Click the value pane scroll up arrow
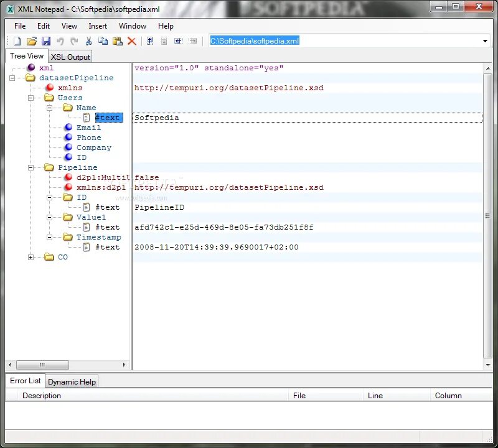Image resolution: width=498 pixels, height=448 pixels. point(488,68)
